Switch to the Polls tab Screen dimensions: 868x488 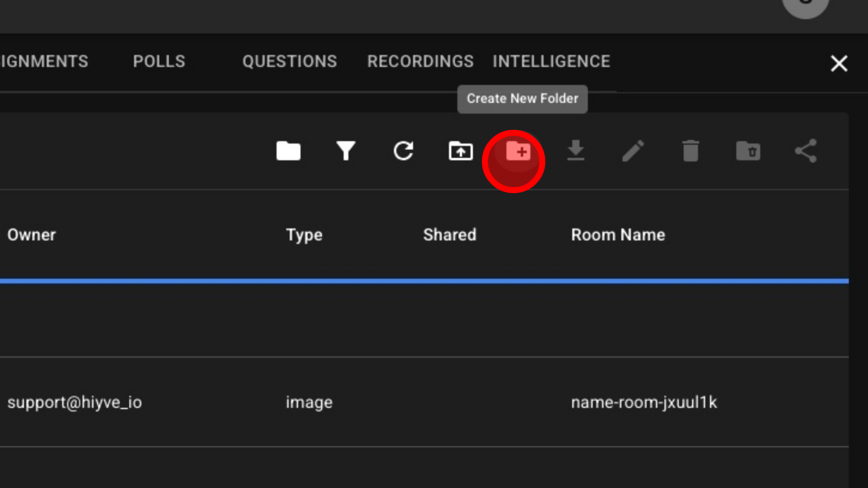pyautogui.click(x=159, y=61)
